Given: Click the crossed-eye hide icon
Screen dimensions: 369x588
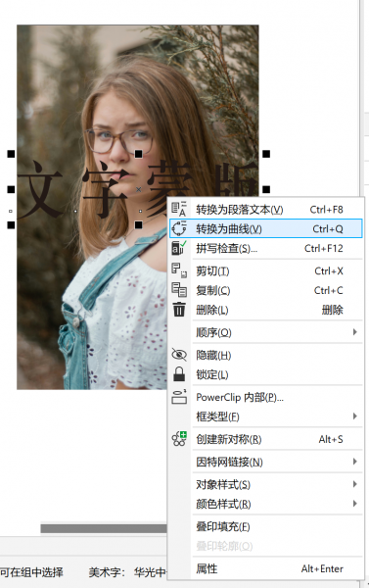Looking at the screenshot, I should [x=179, y=355].
